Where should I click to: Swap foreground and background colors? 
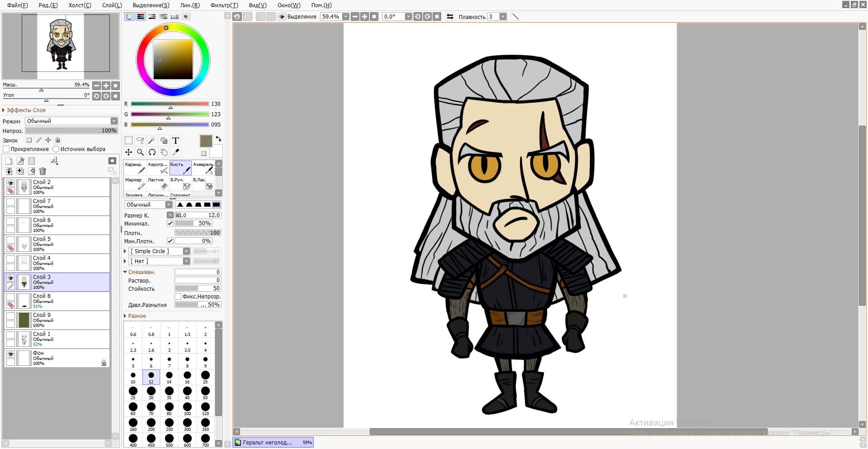coord(218,138)
